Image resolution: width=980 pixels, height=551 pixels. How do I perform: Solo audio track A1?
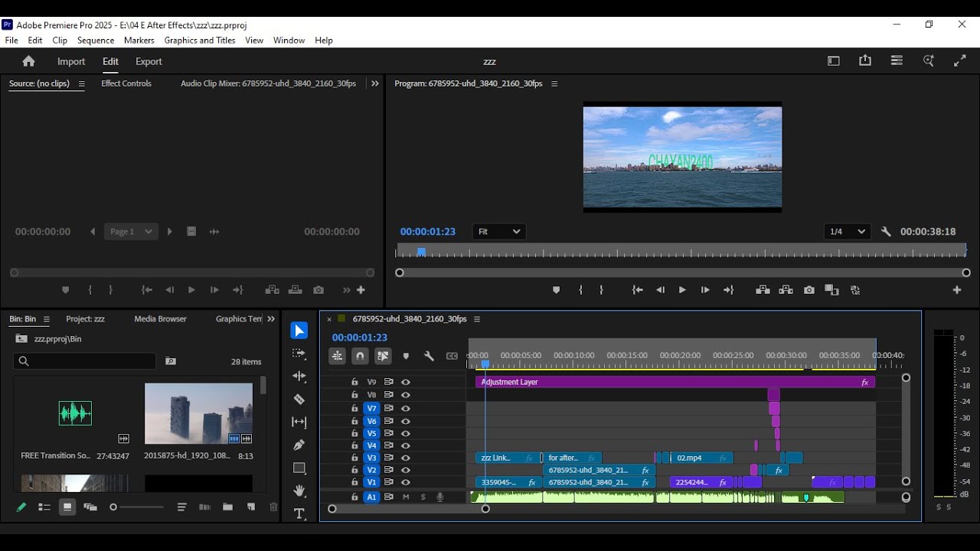(423, 497)
